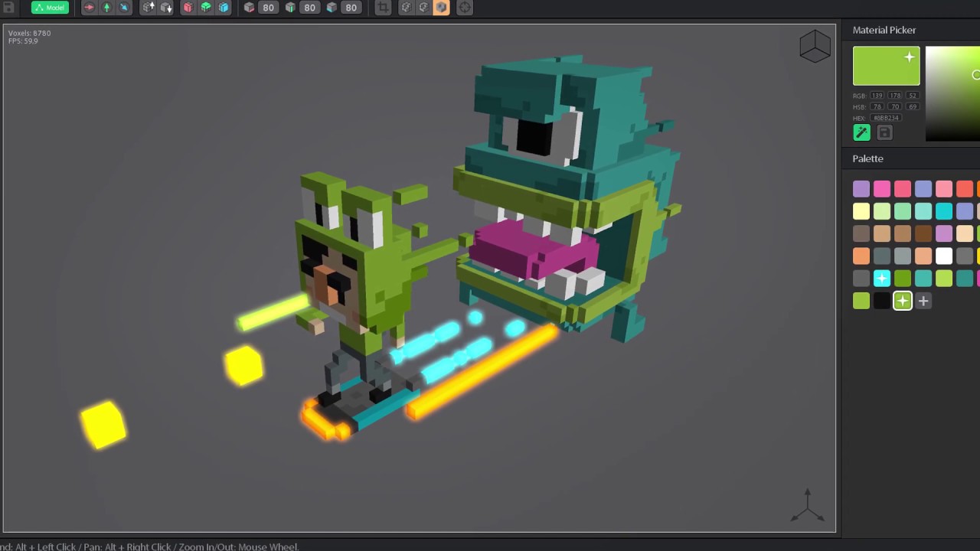Image resolution: width=980 pixels, height=551 pixels.
Task: Click the save file icon in the toolbar
Action: click(8, 8)
